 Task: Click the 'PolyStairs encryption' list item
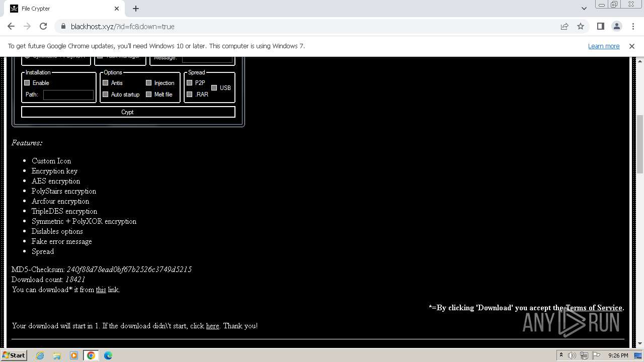coord(64,191)
